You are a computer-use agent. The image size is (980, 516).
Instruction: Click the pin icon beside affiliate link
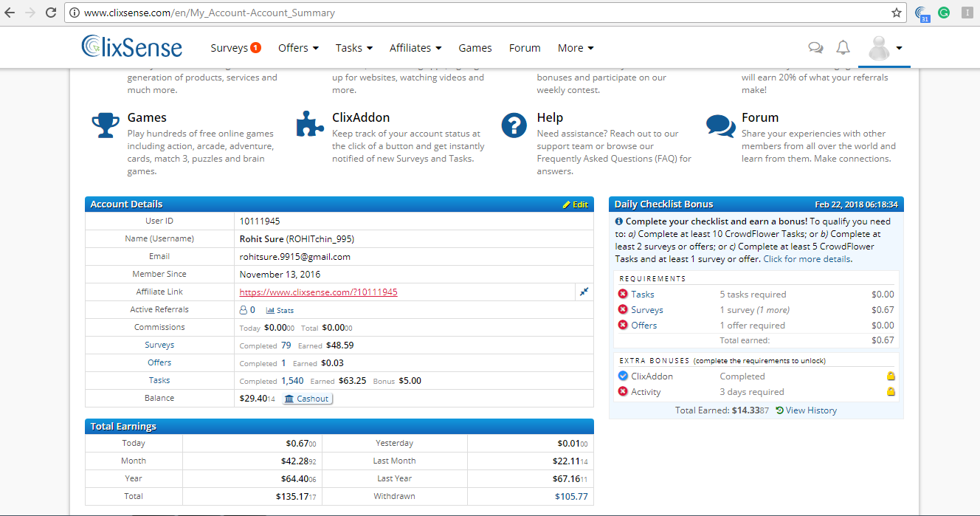coord(584,292)
